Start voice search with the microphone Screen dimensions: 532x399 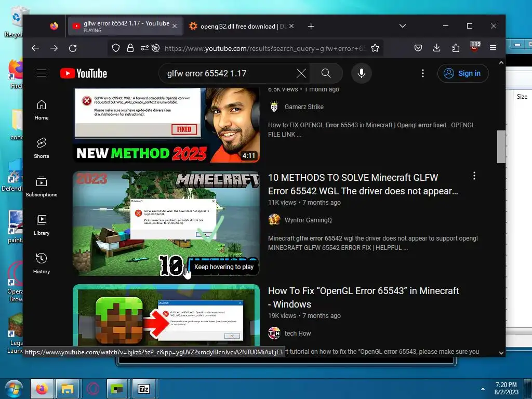tap(362, 73)
